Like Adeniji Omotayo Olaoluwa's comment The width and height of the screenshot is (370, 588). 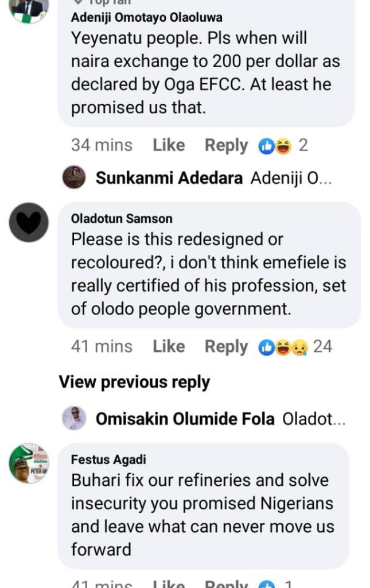tap(169, 145)
